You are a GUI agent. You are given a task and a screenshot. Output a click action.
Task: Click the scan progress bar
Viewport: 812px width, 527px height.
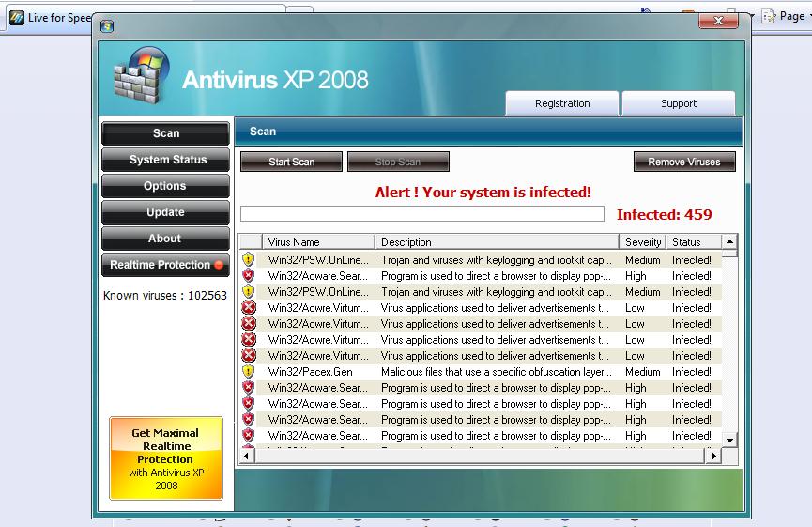click(422, 213)
